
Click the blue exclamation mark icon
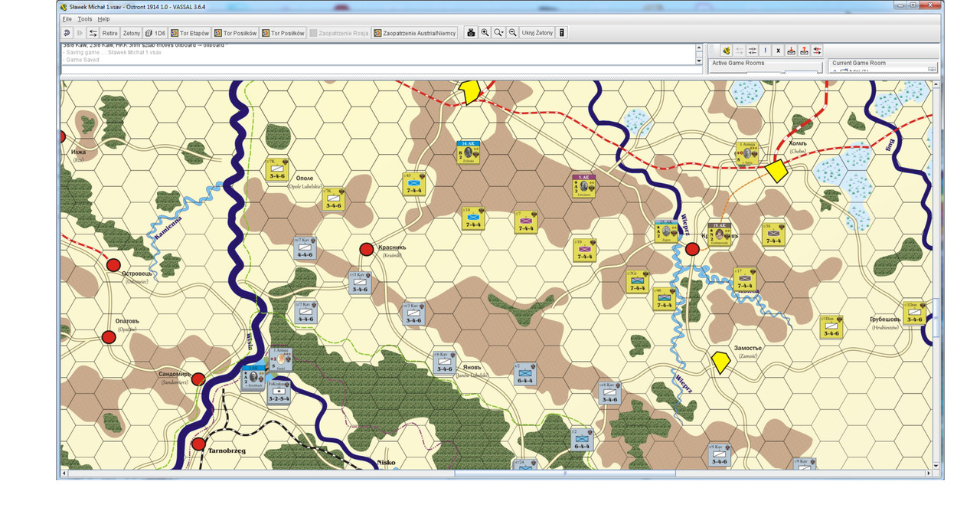point(765,50)
